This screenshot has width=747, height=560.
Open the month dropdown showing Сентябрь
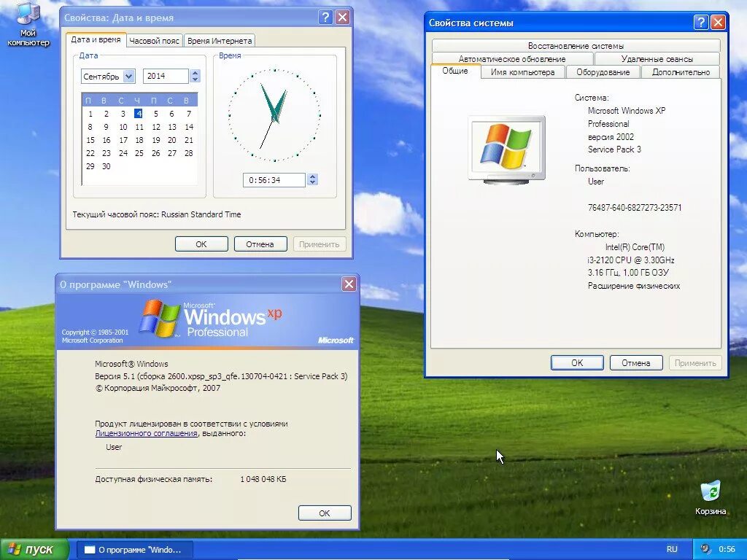pyautogui.click(x=128, y=76)
